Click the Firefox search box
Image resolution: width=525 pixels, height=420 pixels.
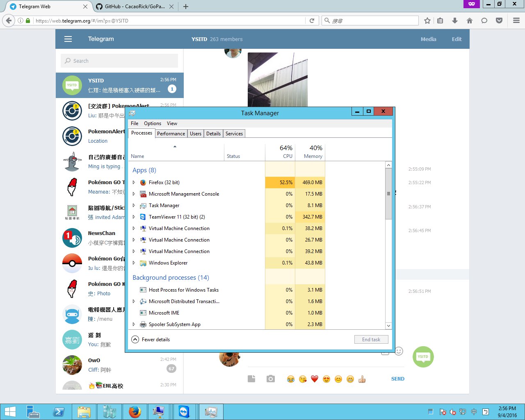370,21
